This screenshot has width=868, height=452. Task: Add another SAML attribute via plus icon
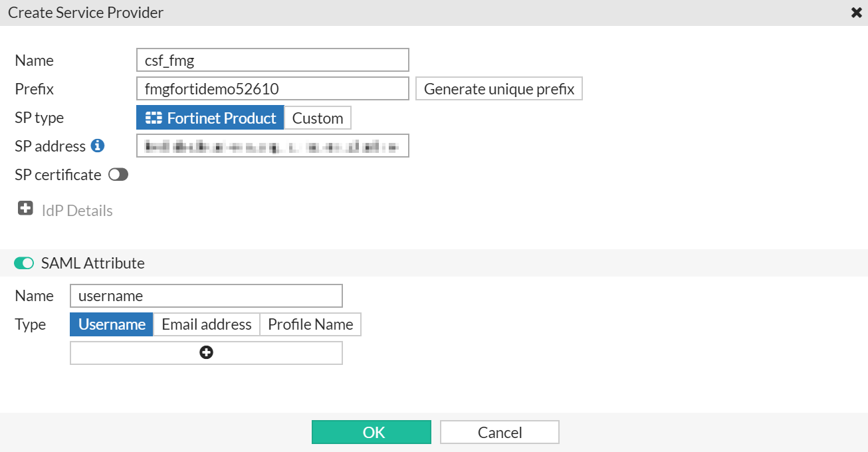click(206, 352)
